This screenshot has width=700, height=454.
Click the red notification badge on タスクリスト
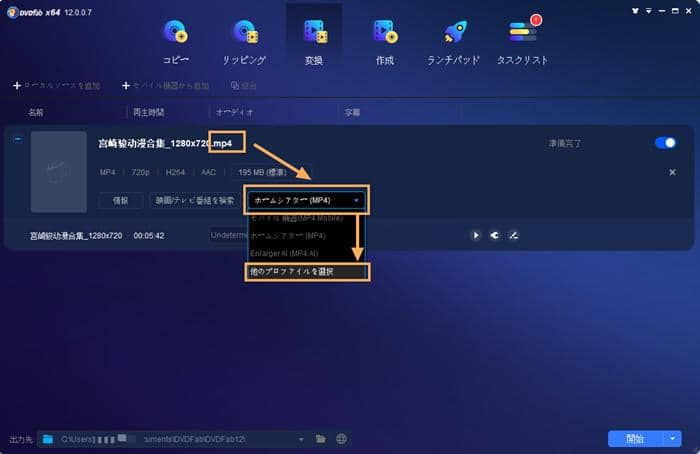(536, 20)
